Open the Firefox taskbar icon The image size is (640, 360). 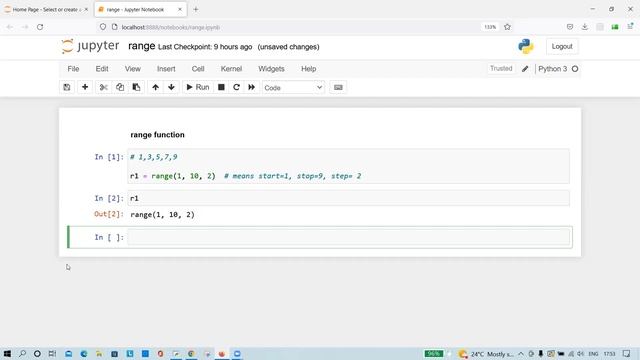222,353
